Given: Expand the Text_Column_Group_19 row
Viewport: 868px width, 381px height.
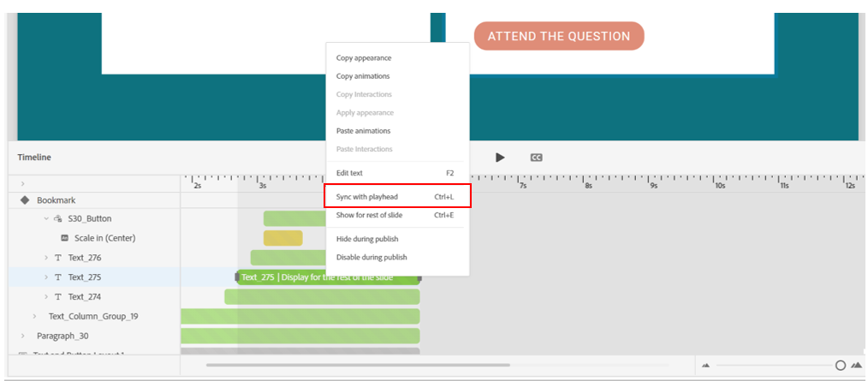Looking at the screenshot, I should (x=34, y=317).
